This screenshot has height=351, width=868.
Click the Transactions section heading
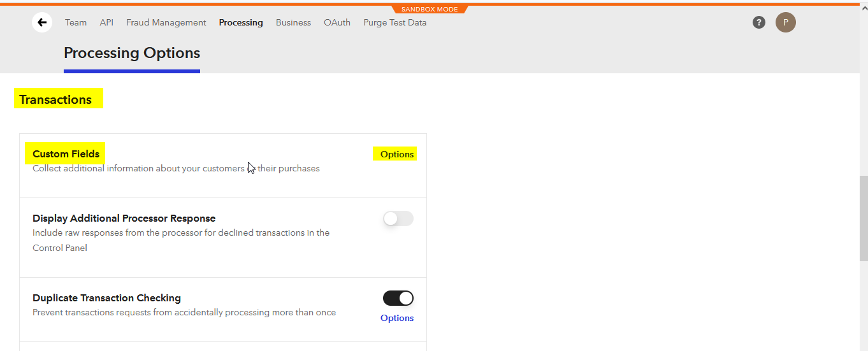tap(55, 99)
